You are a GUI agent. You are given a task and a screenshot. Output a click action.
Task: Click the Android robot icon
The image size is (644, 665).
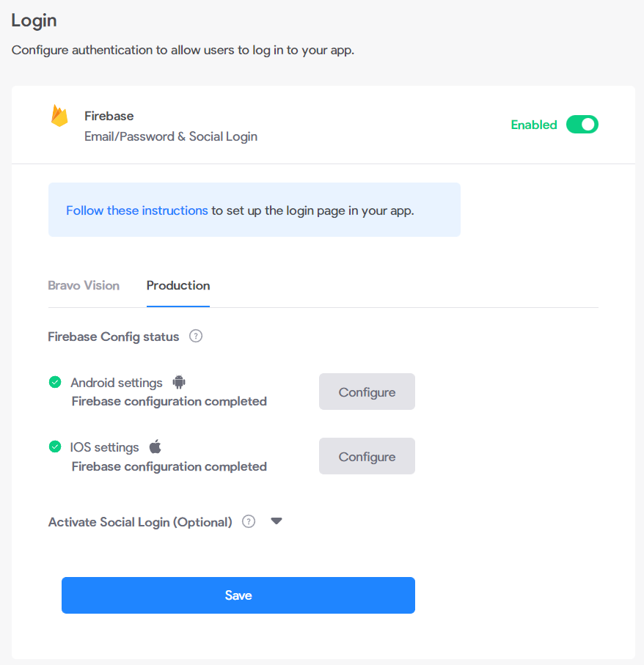[179, 382]
